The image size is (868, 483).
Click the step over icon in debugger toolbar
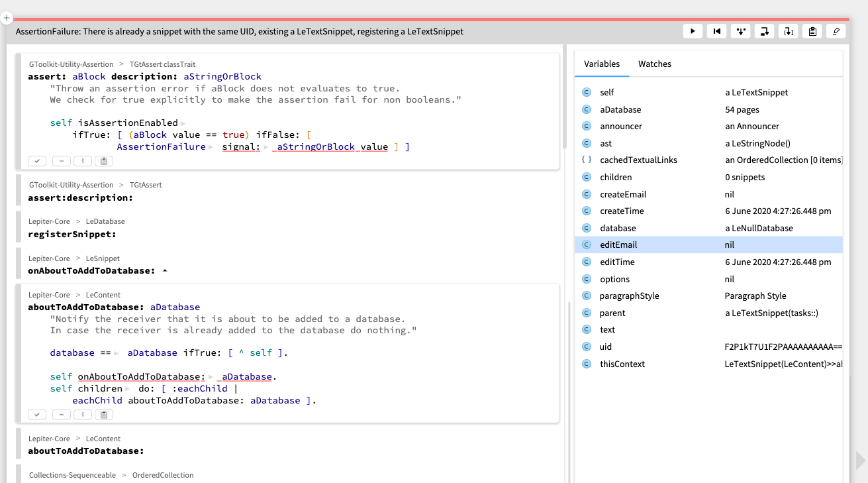[765, 31]
